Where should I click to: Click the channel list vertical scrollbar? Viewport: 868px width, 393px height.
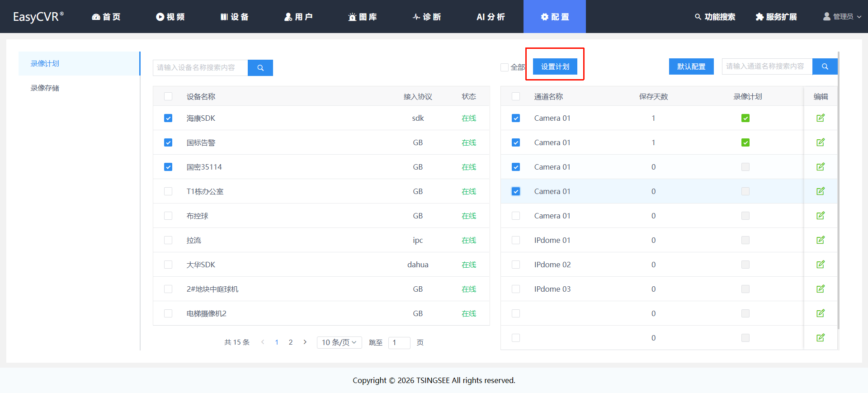[x=839, y=190]
